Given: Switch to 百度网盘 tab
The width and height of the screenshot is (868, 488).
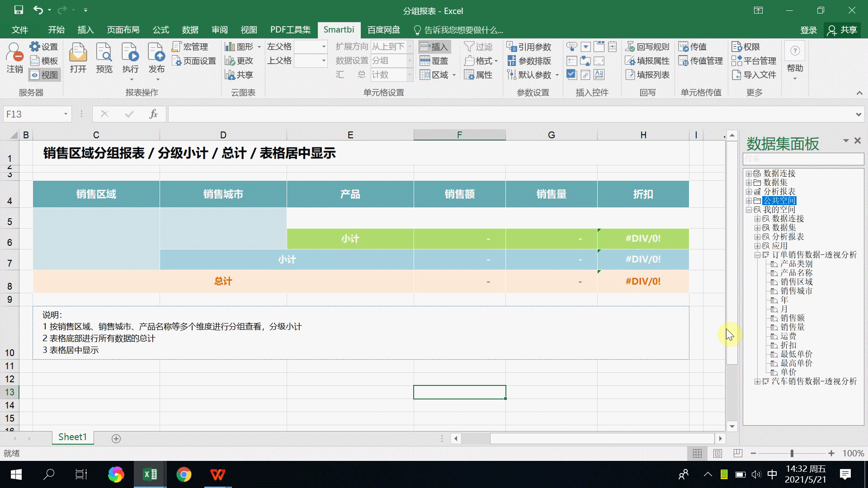Looking at the screenshot, I should [x=383, y=30].
